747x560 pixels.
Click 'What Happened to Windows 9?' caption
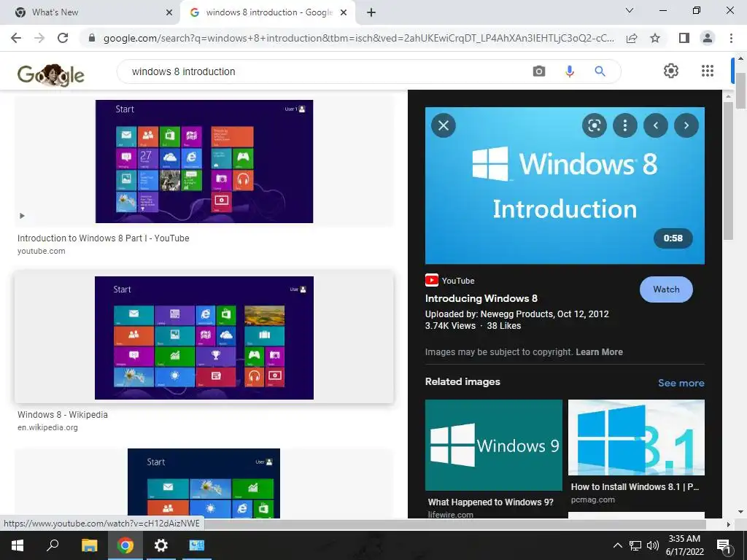pos(491,502)
